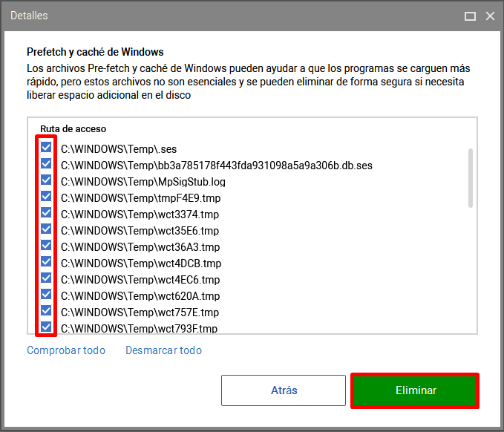Image resolution: width=504 pixels, height=432 pixels.
Task: Select the C:\WINDOWS\Temp\wct620A.tmp path text
Action: (x=140, y=296)
